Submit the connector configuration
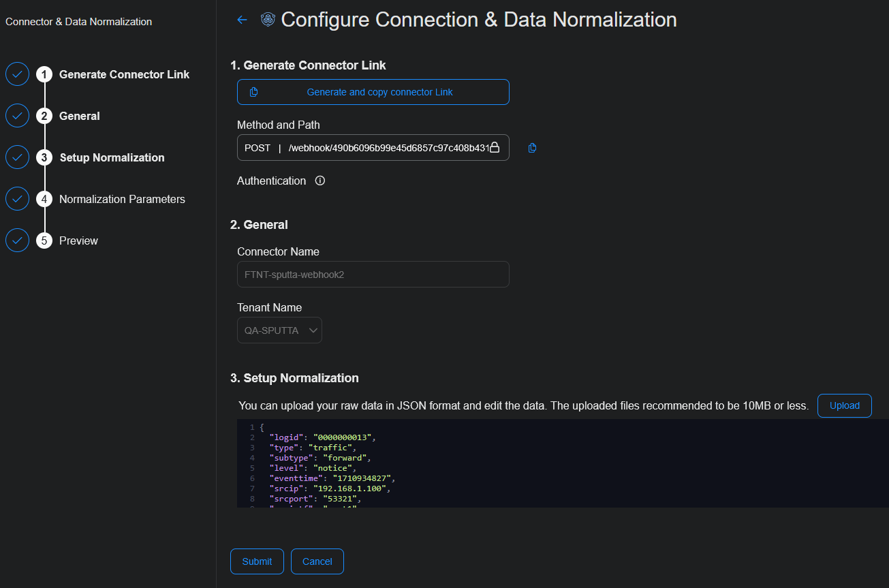This screenshot has height=588, width=889. [x=257, y=561]
